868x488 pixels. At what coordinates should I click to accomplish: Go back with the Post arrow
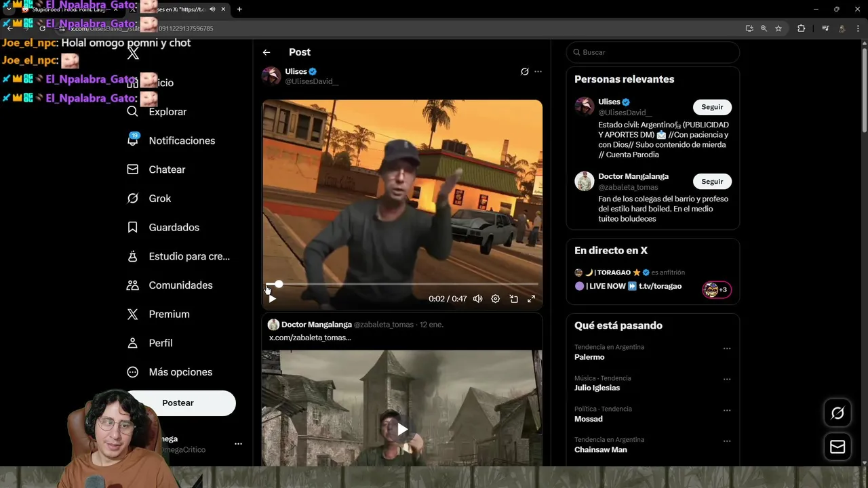pos(267,52)
